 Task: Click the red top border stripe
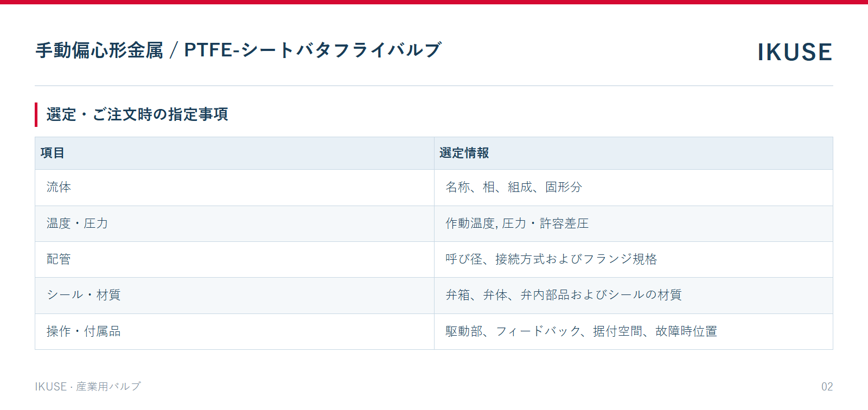click(434, 2)
